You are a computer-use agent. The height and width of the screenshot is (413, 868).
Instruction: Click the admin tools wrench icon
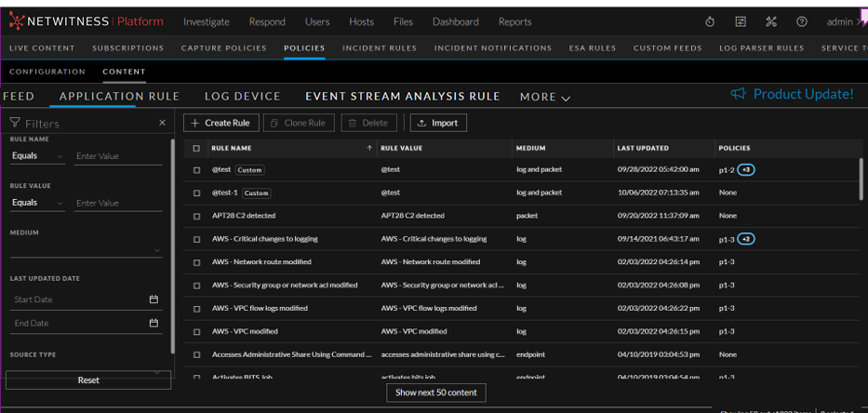click(x=771, y=21)
